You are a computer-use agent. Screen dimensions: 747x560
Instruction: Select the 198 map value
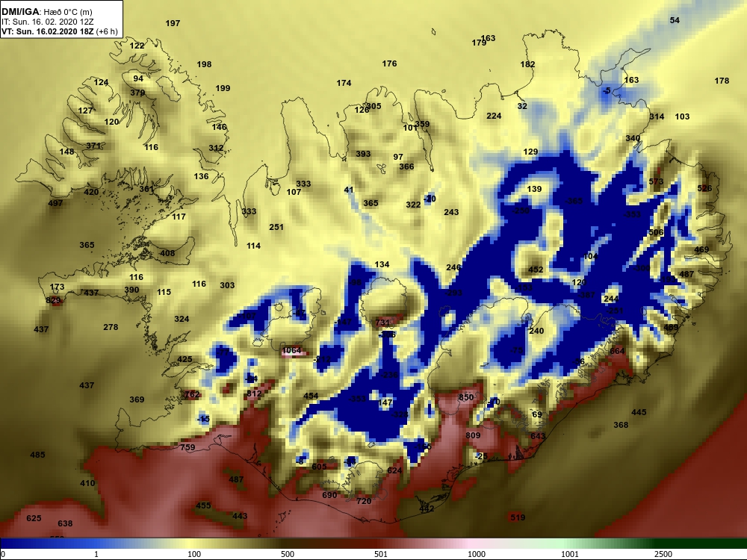coord(205,64)
